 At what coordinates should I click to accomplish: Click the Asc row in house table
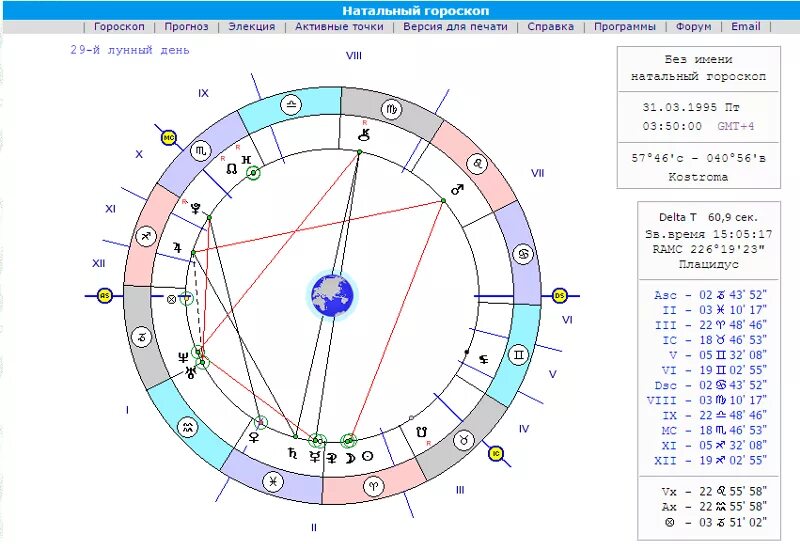[x=710, y=295]
